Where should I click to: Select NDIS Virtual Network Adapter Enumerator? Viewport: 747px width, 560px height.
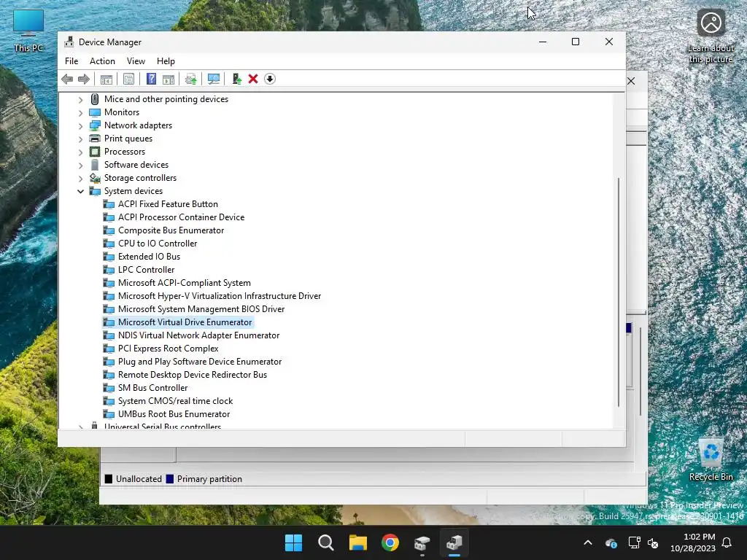[198, 335]
